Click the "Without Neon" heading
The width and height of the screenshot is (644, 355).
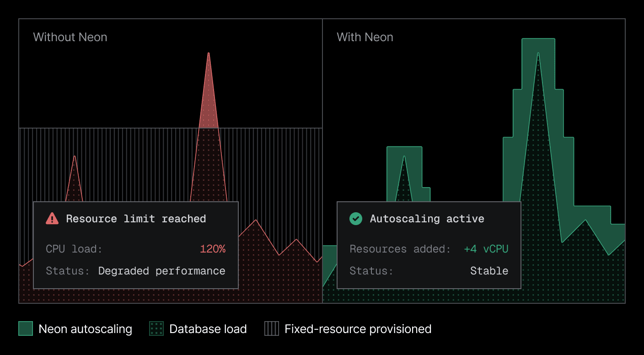[x=70, y=37]
